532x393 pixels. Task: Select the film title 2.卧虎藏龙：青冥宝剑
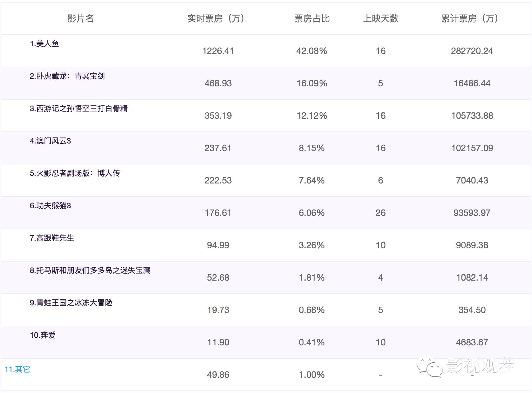tap(67, 76)
